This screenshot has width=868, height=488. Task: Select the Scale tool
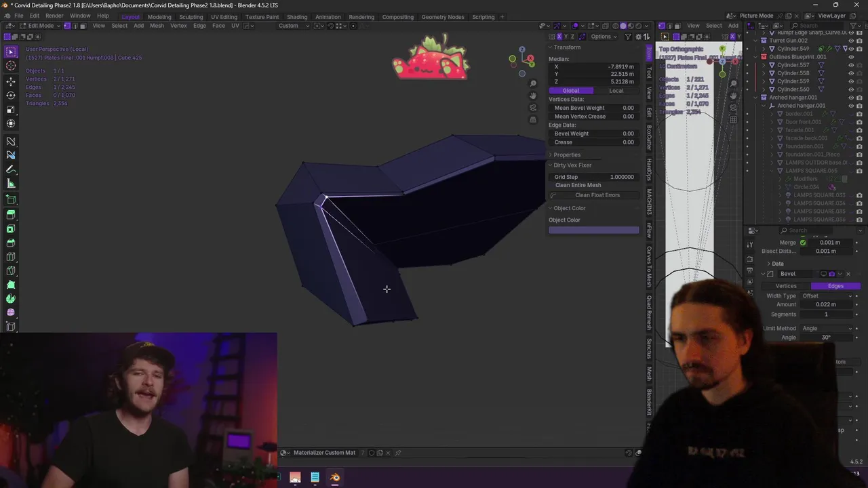tap(11, 109)
